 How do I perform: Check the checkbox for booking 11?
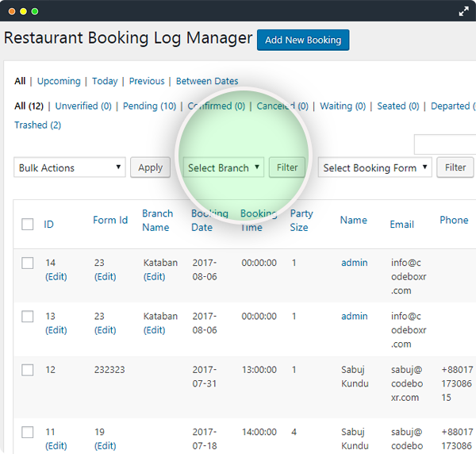click(27, 432)
